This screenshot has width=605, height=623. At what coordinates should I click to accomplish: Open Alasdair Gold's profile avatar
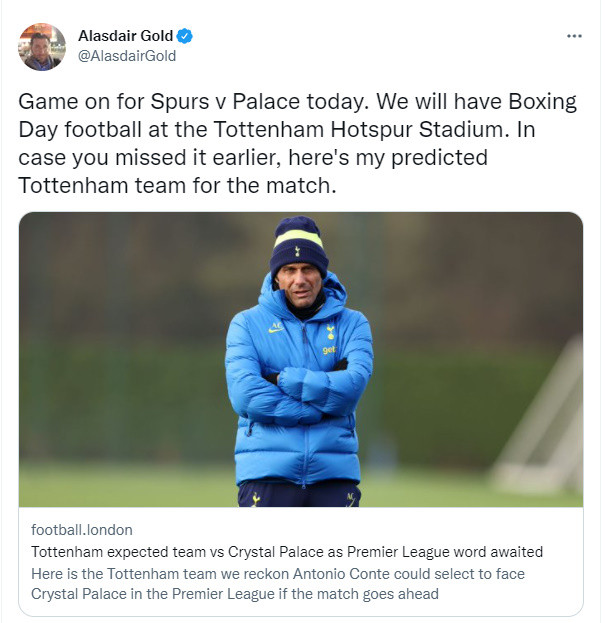tap(42, 47)
